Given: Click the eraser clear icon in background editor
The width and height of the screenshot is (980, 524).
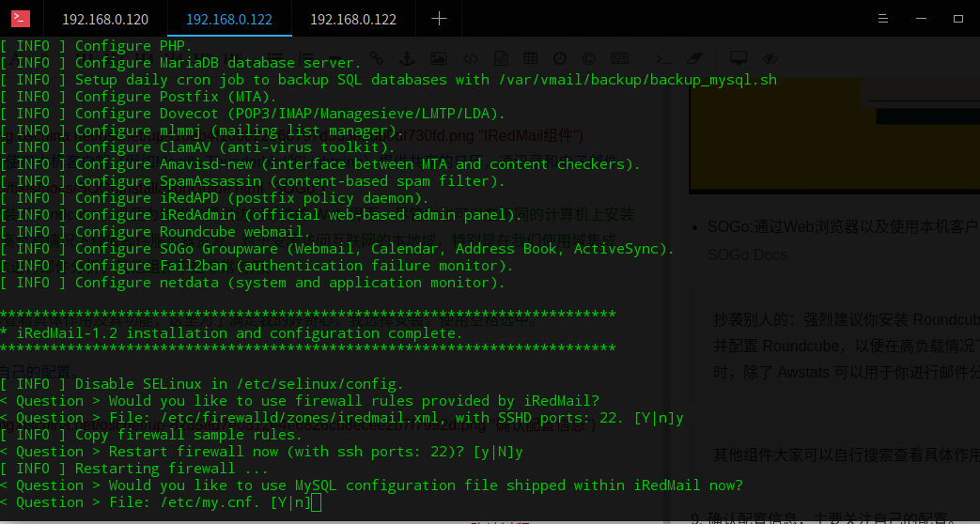Looking at the screenshot, I should pos(694,58).
